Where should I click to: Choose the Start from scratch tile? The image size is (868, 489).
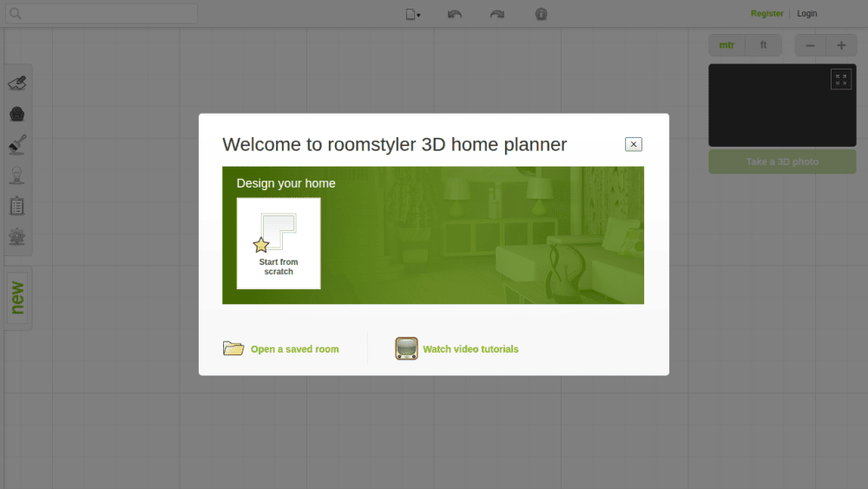[x=279, y=243]
